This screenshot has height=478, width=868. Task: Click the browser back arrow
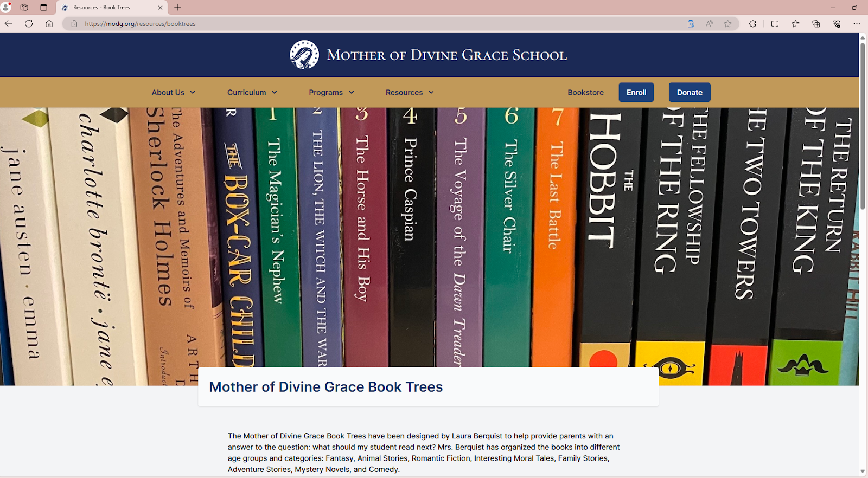click(8, 23)
